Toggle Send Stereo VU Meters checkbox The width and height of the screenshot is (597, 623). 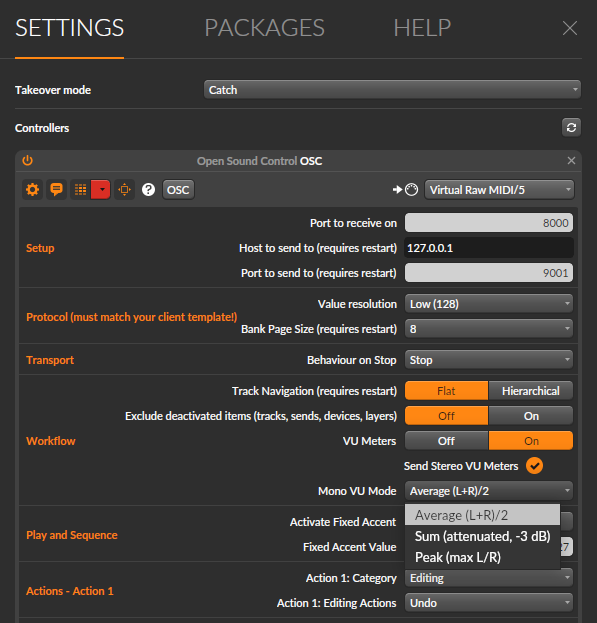(534, 466)
